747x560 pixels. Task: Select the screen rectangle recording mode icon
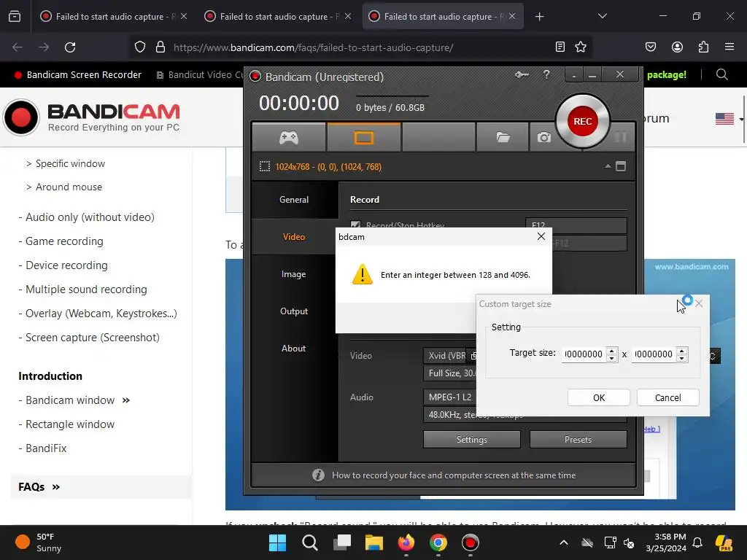coord(363,138)
